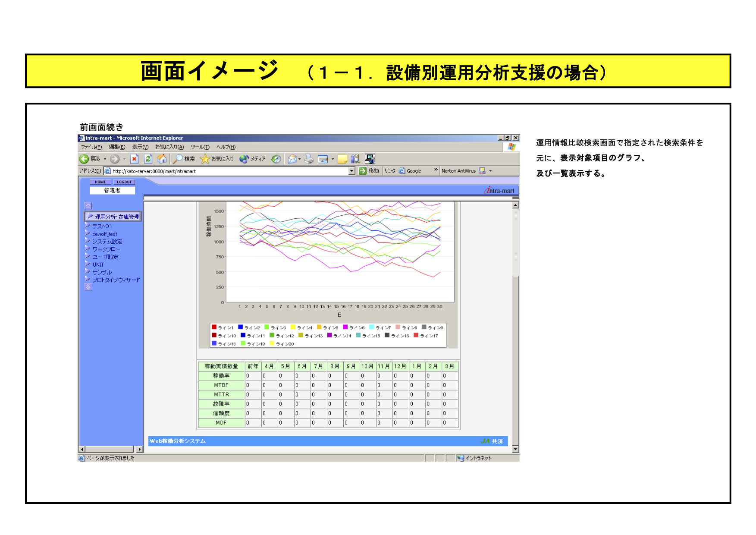Go to the browser Home page icon
Viewport: 756px width, 535px height.
click(162, 159)
